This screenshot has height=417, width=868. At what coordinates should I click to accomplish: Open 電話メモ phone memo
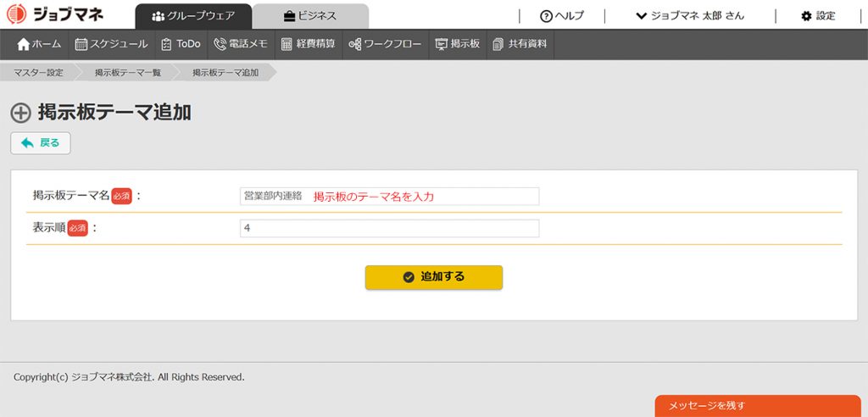241,44
